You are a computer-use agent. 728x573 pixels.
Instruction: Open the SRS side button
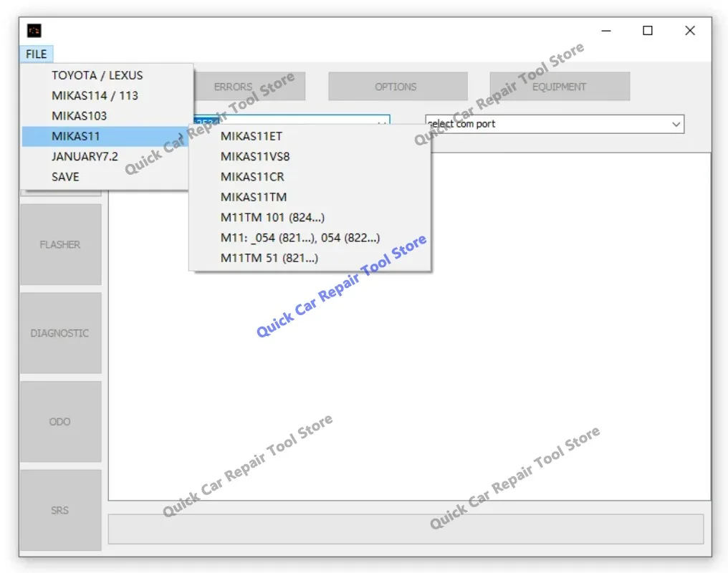(61, 511)
